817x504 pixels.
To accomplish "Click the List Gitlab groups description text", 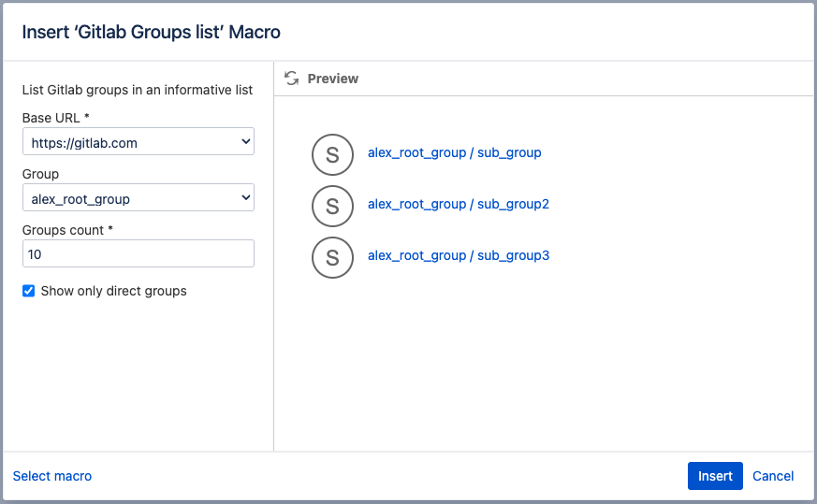I will [x=138, y=91].
